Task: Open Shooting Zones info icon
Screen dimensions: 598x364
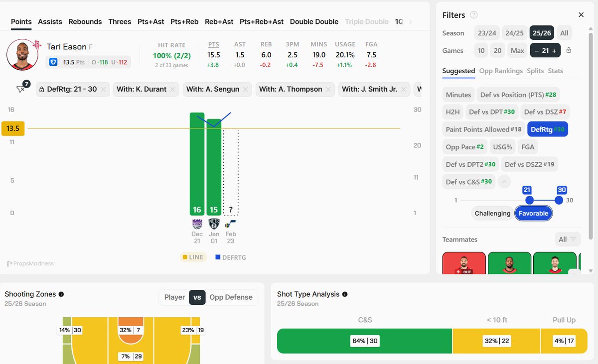Action: pyautogui.click(x=61, y=294)
